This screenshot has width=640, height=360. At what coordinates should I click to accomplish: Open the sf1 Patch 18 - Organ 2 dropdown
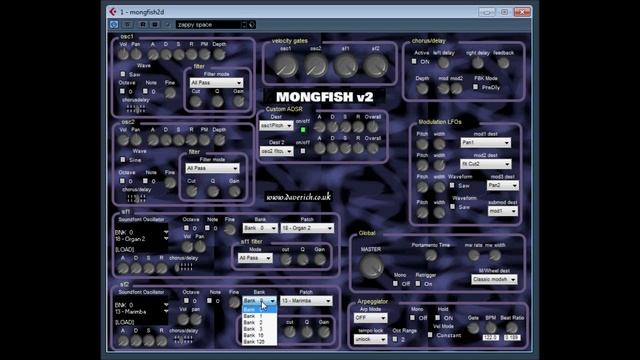coord(307,228)
